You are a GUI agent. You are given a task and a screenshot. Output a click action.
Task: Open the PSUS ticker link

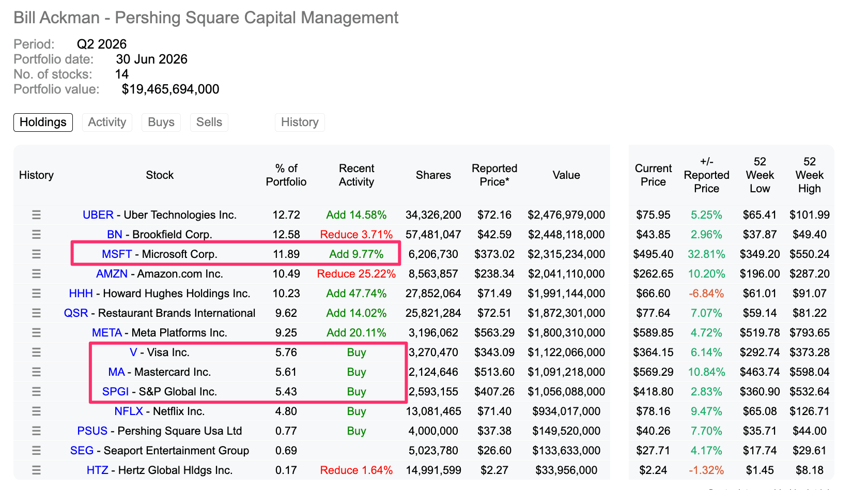(92, 431)
